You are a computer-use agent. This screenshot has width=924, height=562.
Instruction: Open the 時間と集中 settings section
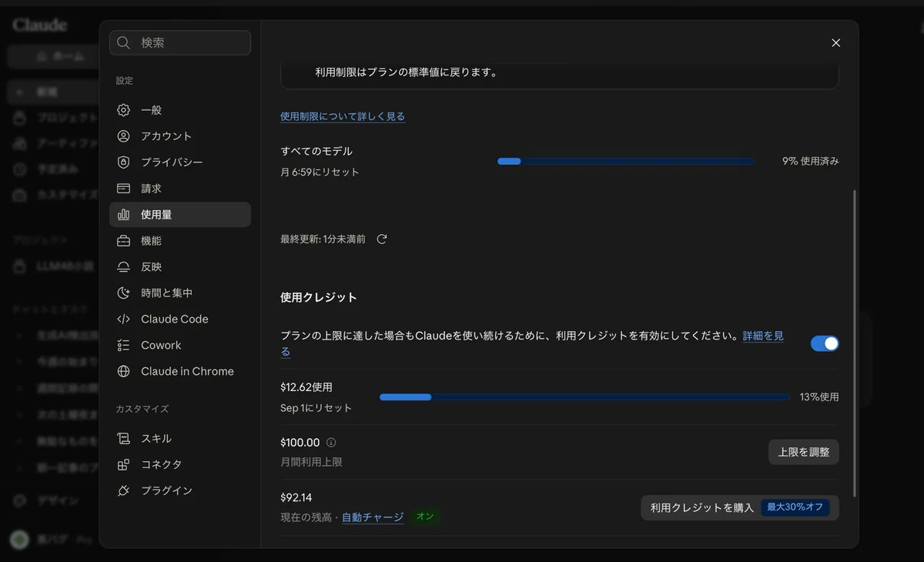click(180, 293)
